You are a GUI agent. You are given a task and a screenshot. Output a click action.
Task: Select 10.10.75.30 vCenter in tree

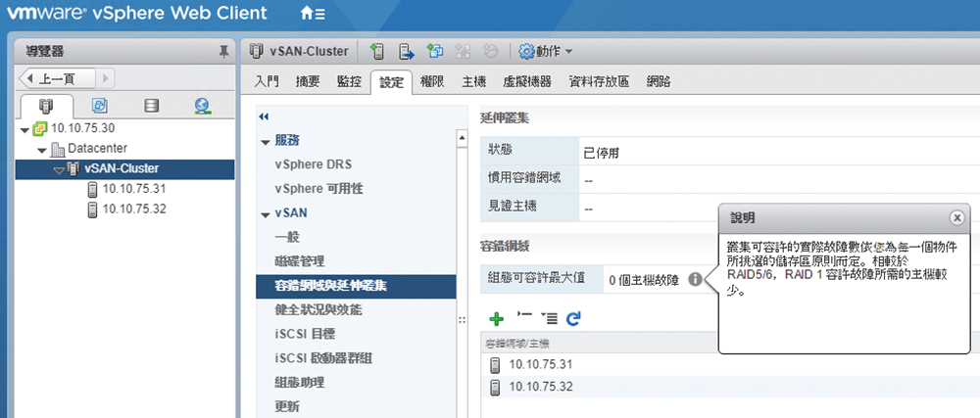click(x=82, y=128)
